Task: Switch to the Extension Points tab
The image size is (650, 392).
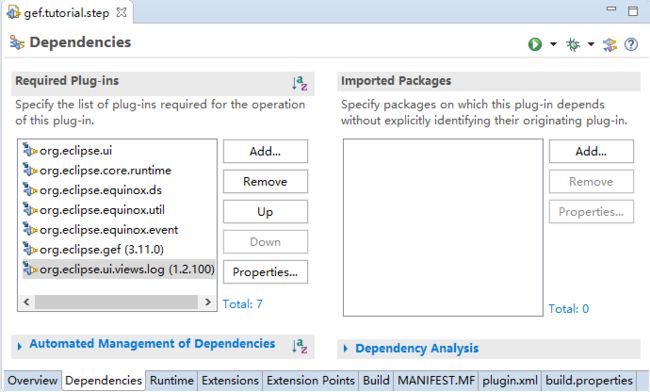Action: tap(310, 380)
